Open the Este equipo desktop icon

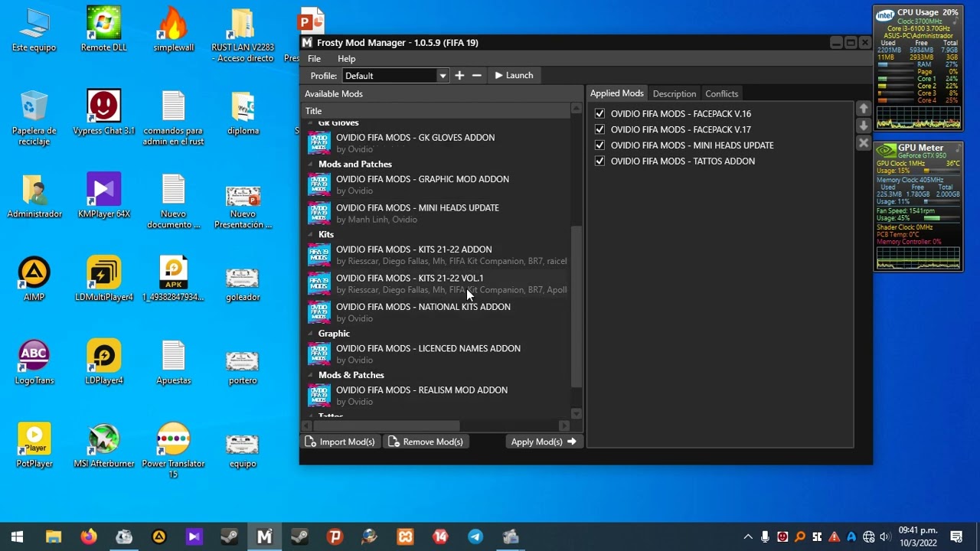click(34, 30)
